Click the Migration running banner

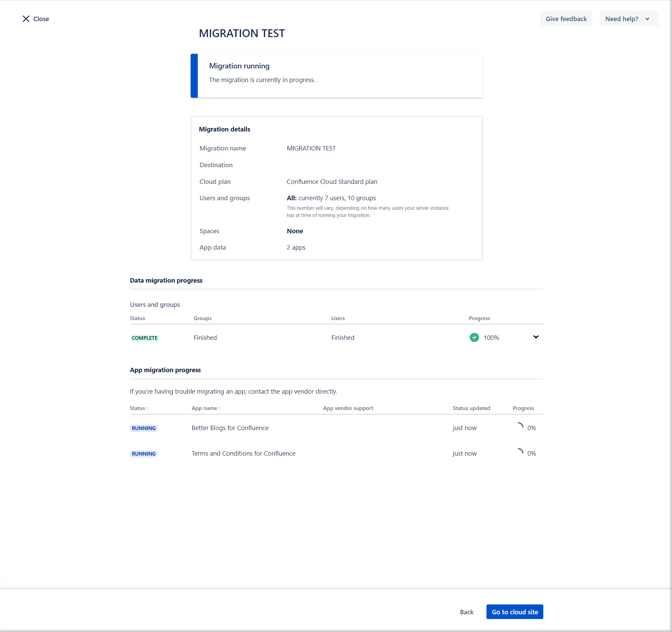pos(336,76)
